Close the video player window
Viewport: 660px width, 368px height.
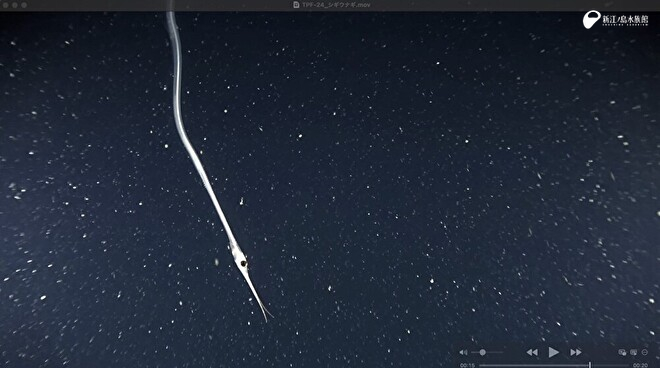(x=6, y=5)
